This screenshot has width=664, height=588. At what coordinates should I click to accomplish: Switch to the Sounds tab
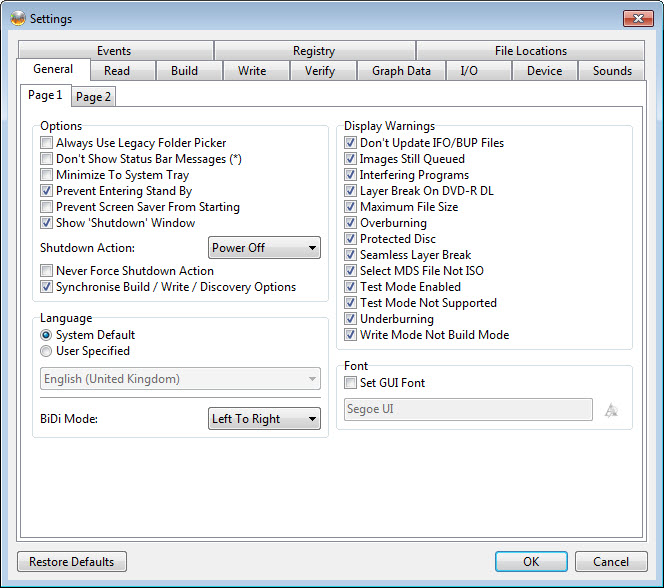(611, 71)
